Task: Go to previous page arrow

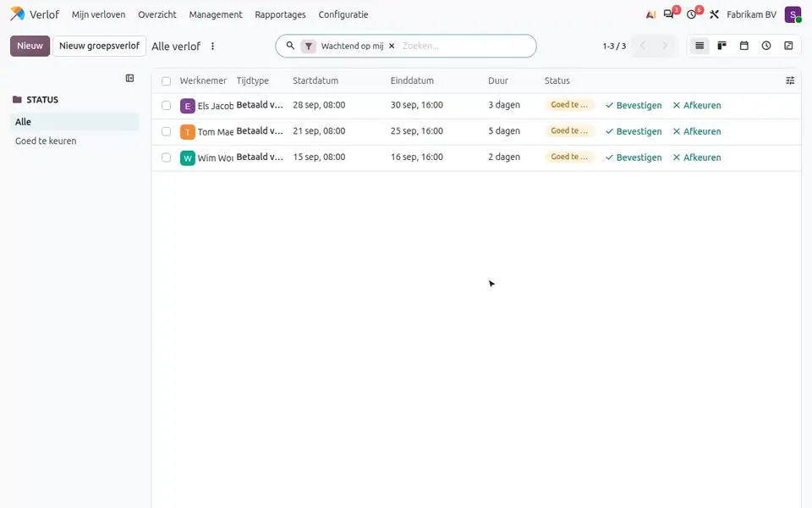Action: coord(643,46)
